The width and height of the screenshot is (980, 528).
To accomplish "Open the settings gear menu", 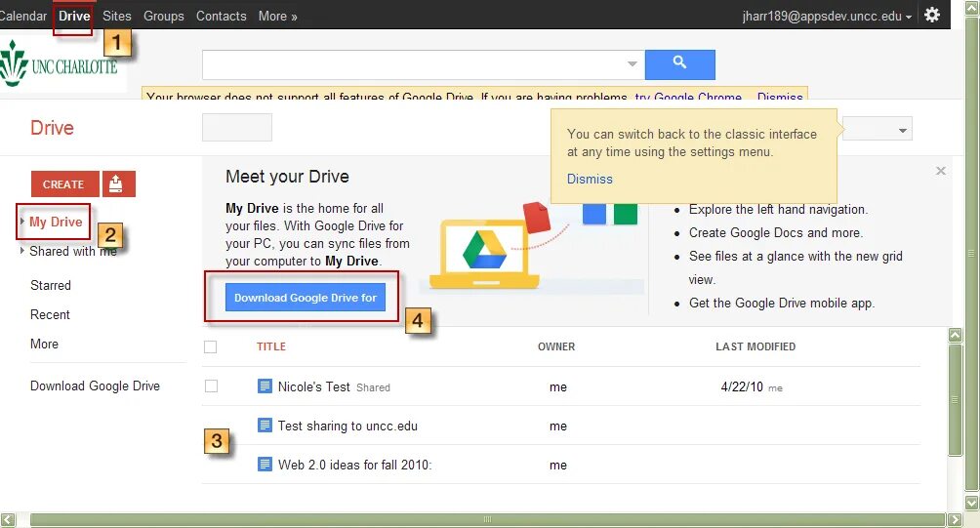I will click(932, 15).
